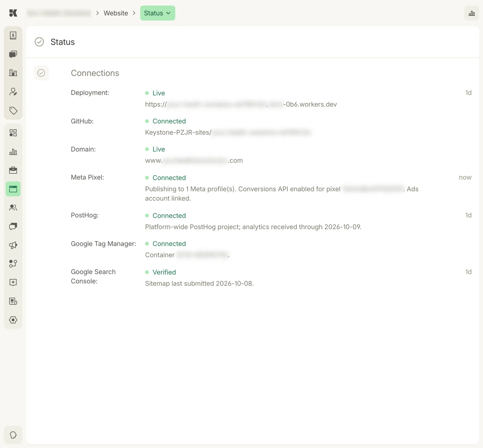This screenshot has width=483, height=448.
Task: Open the two-people icon in the sidebar
Action: pos(13,208)
